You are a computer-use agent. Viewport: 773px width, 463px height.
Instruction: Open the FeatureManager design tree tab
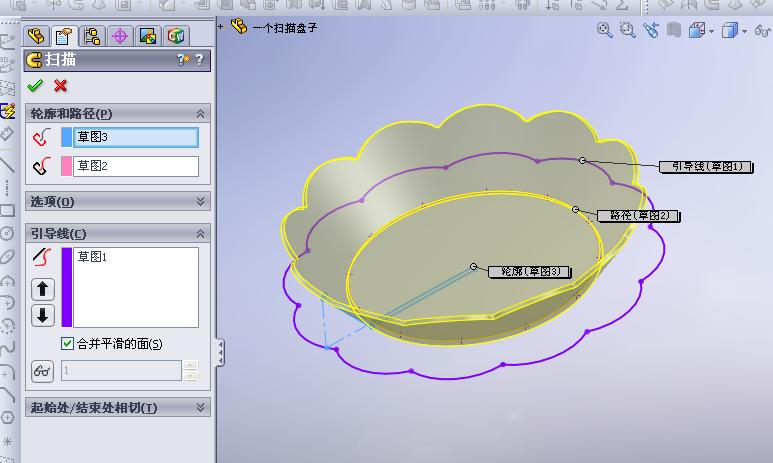tap(36, 36)
